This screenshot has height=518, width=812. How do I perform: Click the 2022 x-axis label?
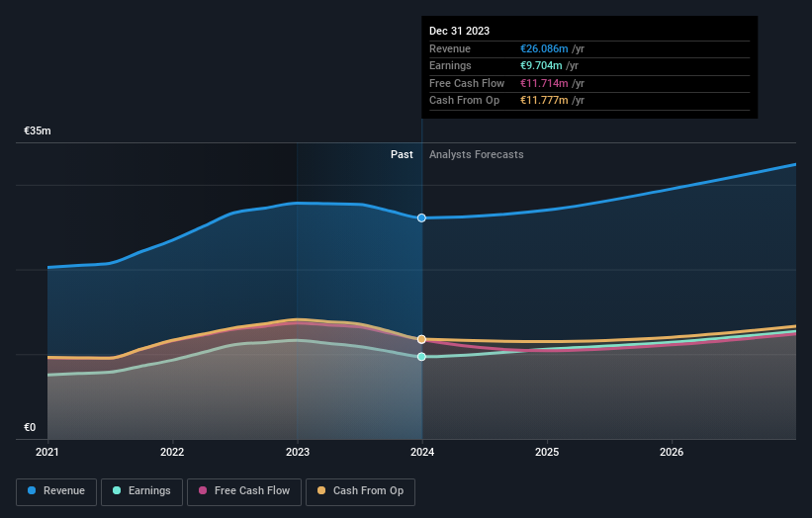(172, 452)
